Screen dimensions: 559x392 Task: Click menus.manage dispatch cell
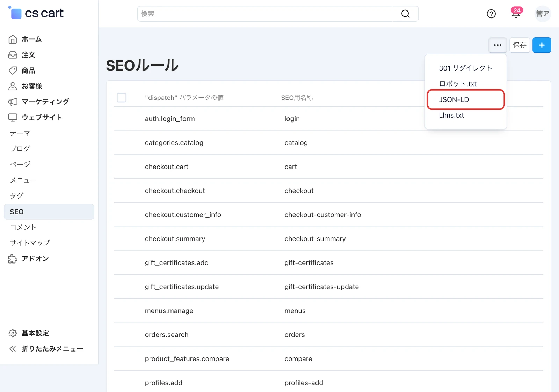(x=169, y=311)
